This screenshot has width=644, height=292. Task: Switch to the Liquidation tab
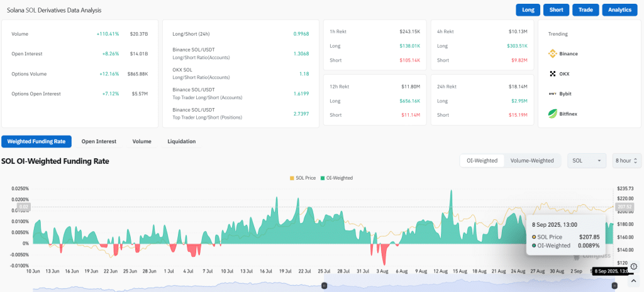pyautogui.click(x=181, y=141)
